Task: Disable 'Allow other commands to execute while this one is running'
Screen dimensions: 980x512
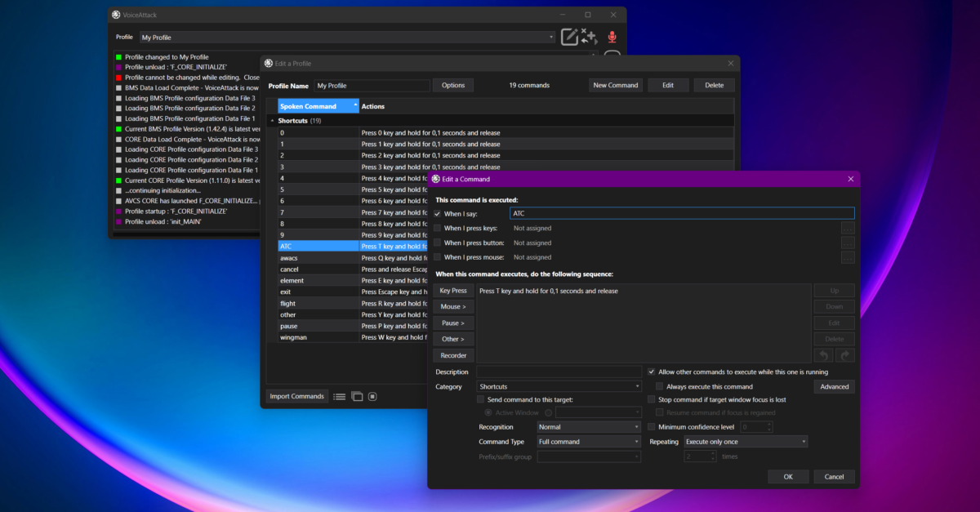Action: 651,372
